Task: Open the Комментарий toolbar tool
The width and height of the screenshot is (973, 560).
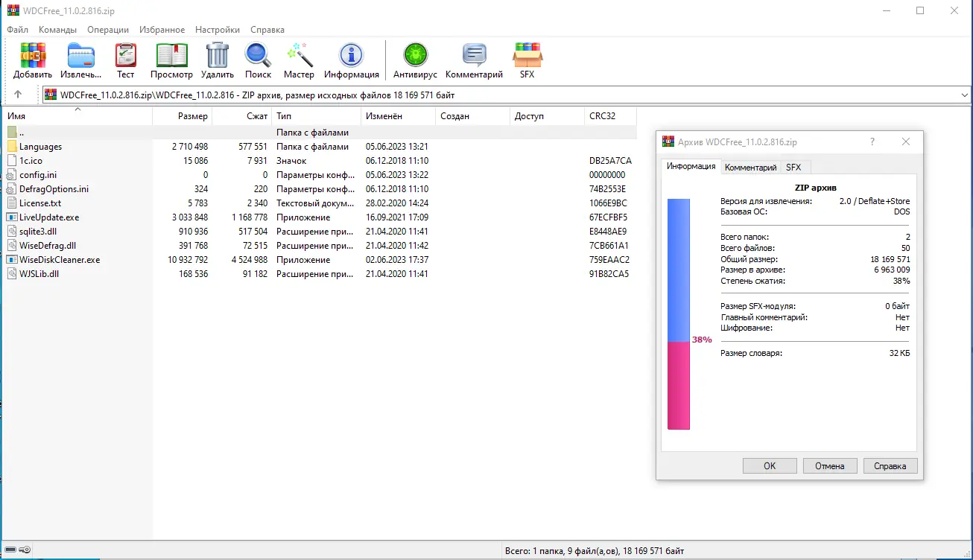Action: click(x=474, y=55)
